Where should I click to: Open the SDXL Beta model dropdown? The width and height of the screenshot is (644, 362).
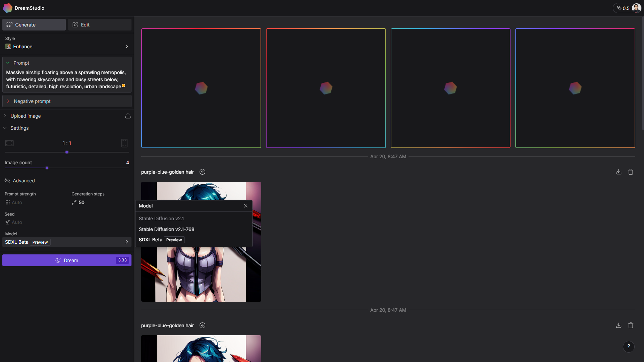pos(67,242)
